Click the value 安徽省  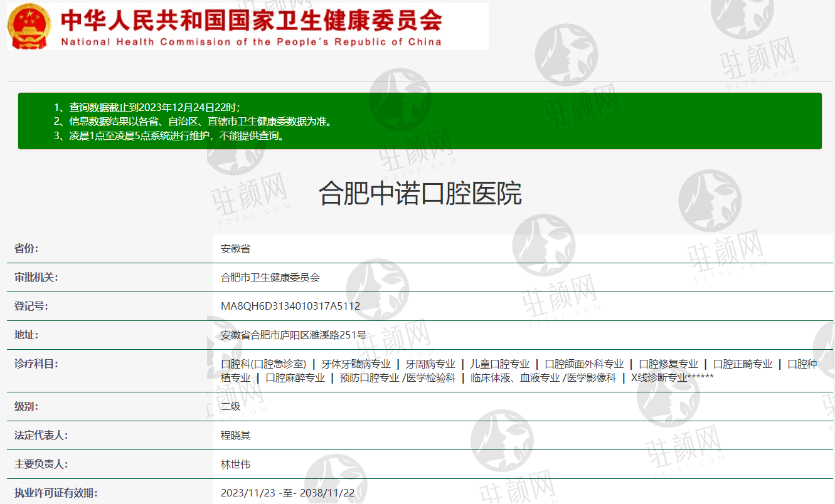click(236, 249)
